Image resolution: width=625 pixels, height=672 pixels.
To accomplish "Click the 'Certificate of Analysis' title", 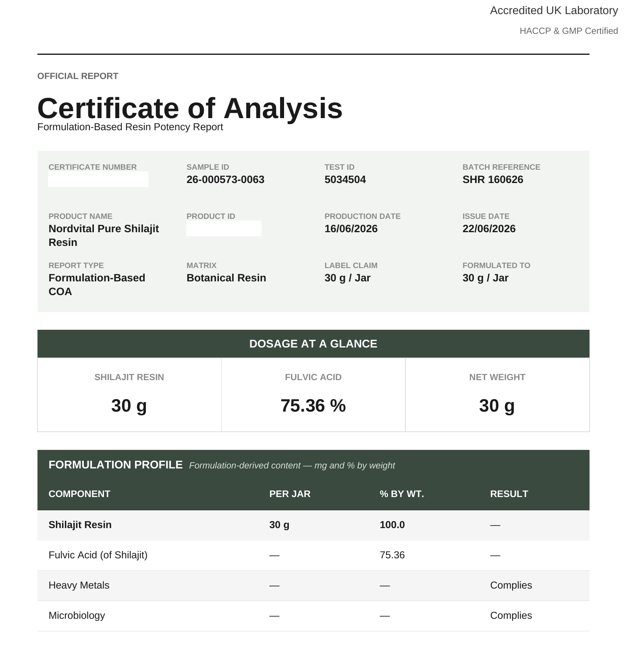I will (x=190, y=108).
